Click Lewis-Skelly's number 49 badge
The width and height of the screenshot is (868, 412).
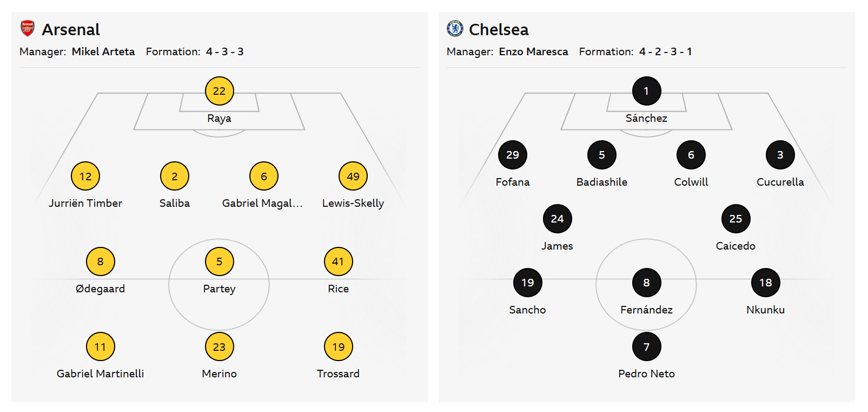click(353, 176)
